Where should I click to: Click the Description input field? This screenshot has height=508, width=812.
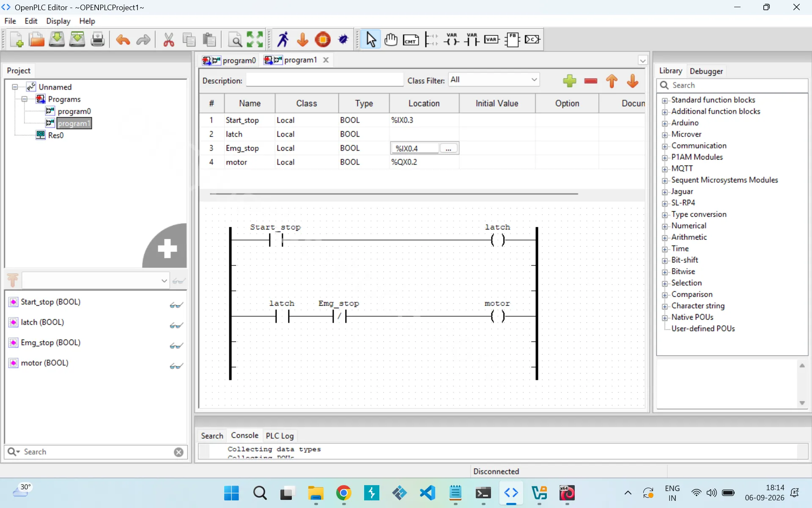click(x=324, y=80)
